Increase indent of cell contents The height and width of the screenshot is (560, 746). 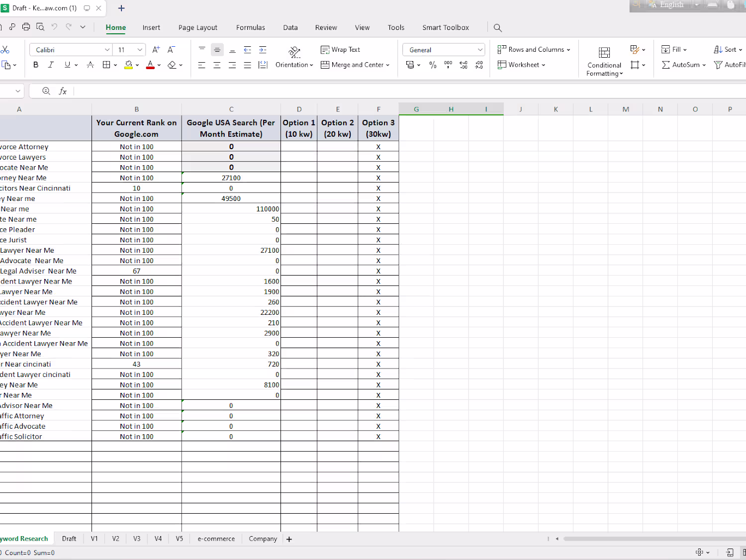point(263,50)
